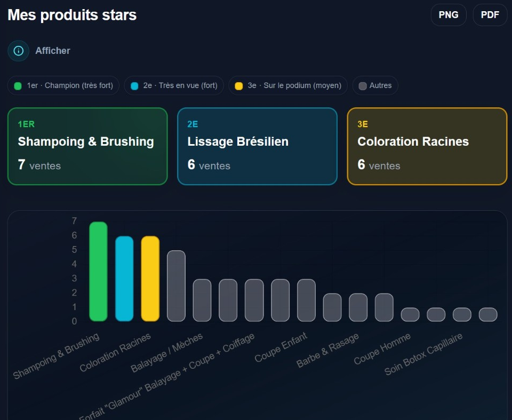Click the Balayage / Mèches axis label
Viewport: 512px width, 420px height.
pyautogui.click(x=166, y=352)
